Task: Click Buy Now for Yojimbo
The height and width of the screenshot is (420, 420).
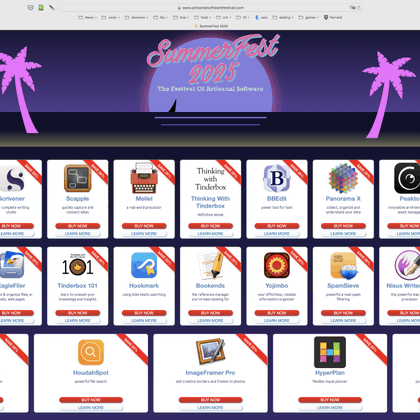Action: [x=277, y=313]
